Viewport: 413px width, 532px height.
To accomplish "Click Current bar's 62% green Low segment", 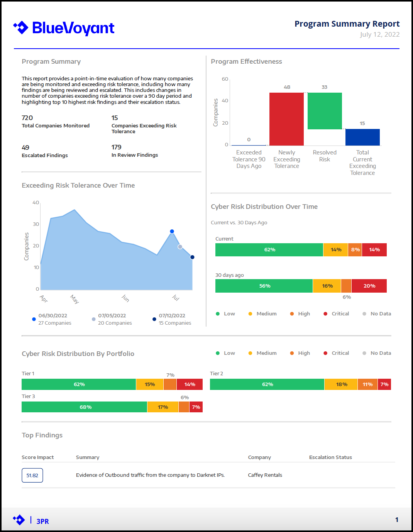I will (269, 250).
